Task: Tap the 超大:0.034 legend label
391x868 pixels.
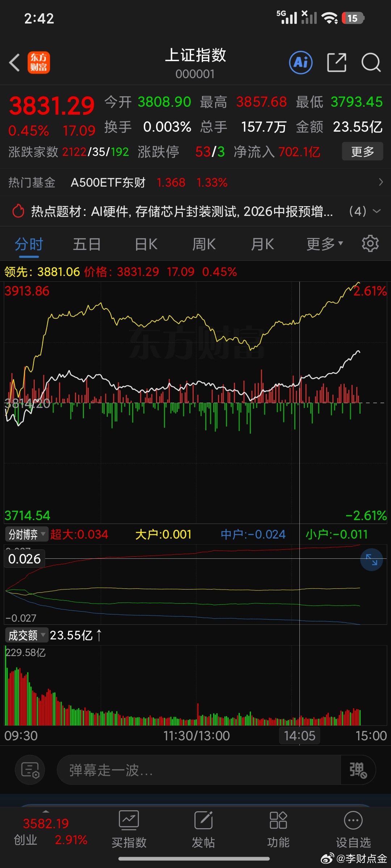Action: 79,534
